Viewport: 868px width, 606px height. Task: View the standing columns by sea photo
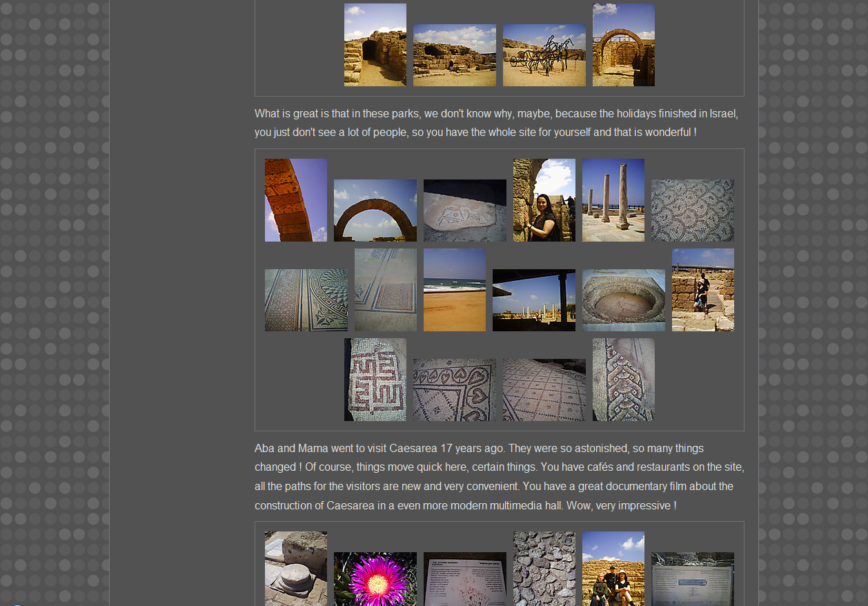point(613,200)
